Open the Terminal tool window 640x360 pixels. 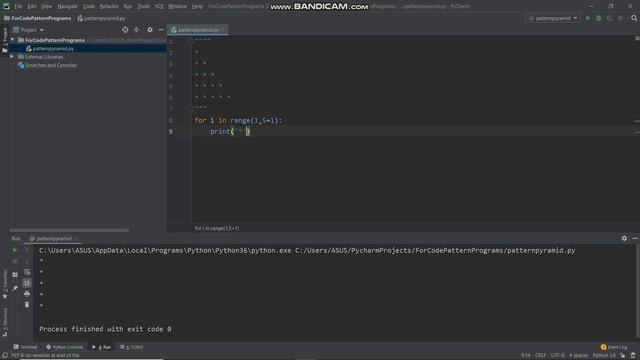25,347
